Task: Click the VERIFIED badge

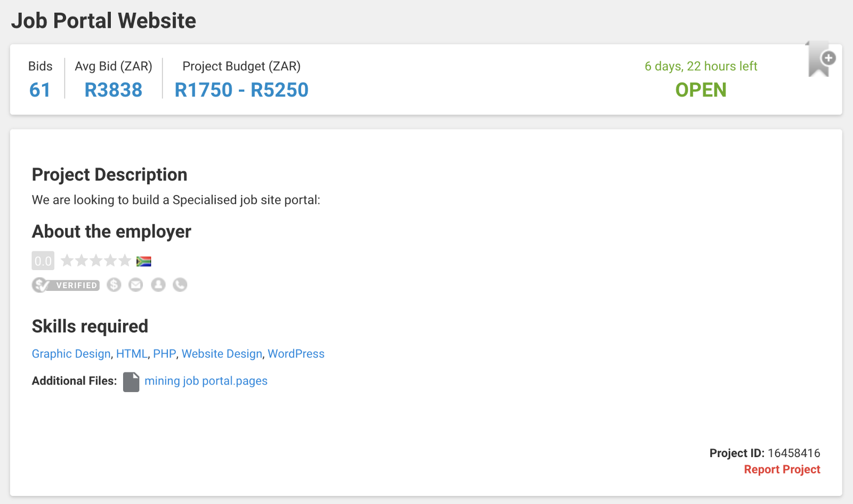Action: (66, 285)
